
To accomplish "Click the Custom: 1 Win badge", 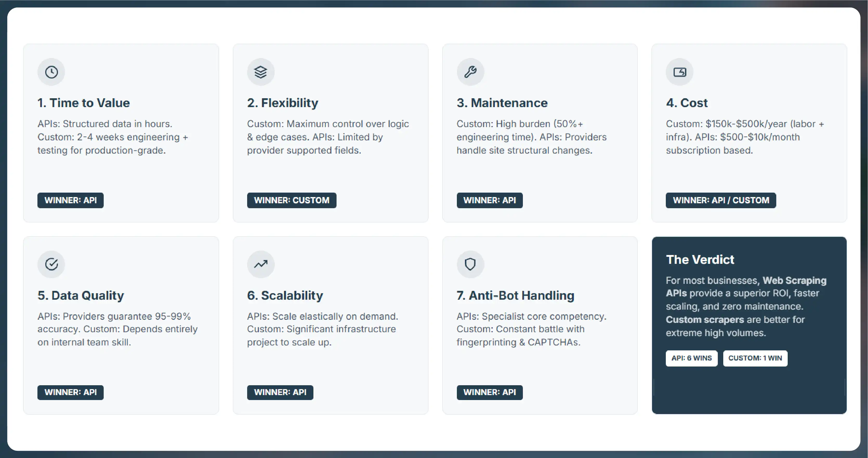I will [x=755, y=358].
